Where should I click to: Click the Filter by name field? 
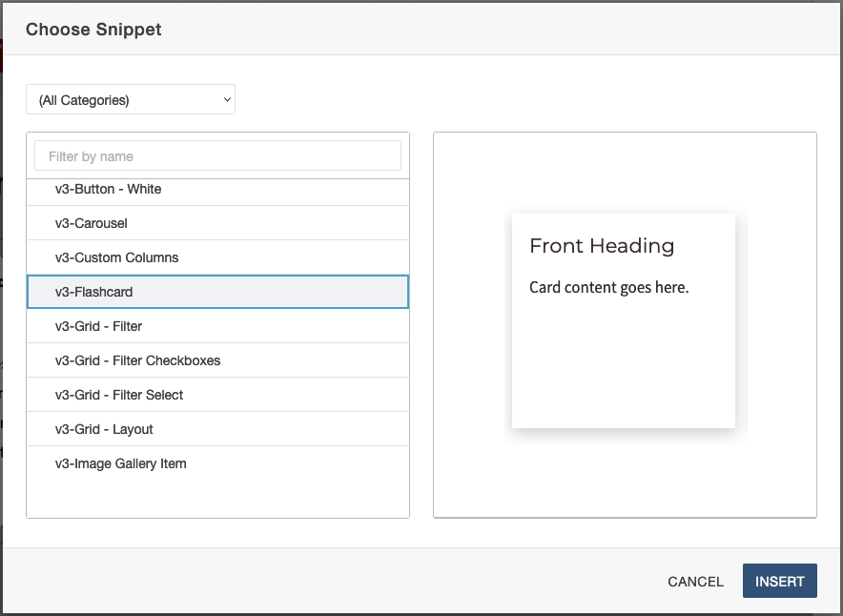(217, 155)
